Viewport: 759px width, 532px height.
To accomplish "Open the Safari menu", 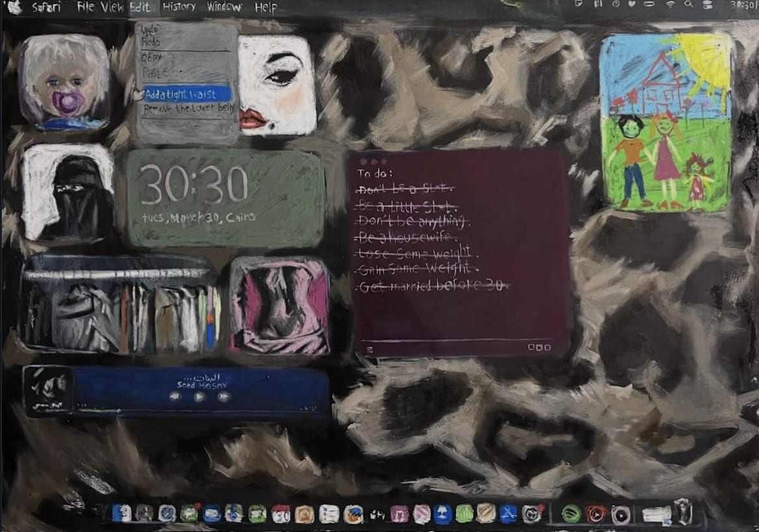I will pos(47,7).
